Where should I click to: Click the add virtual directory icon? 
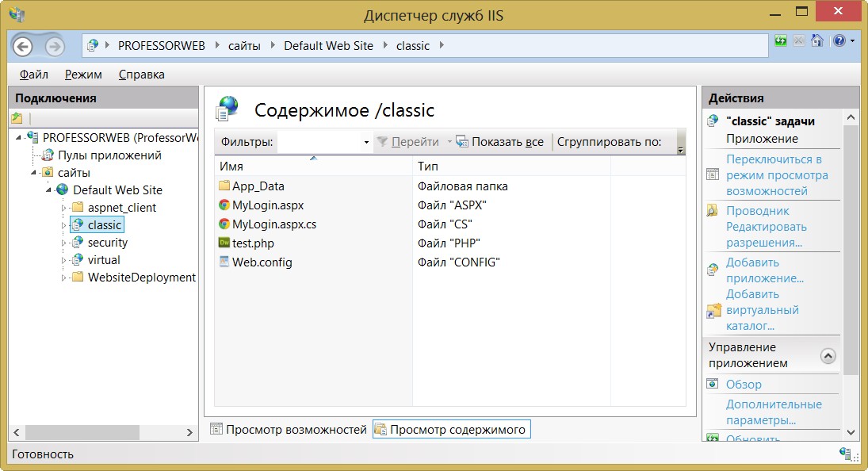(713, 311)
